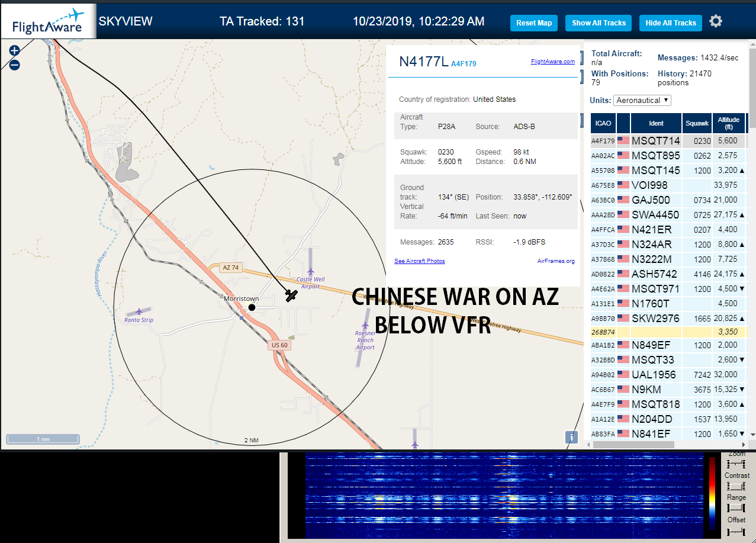
Task: Open the settings gear menu
Action: click(716, 21)
